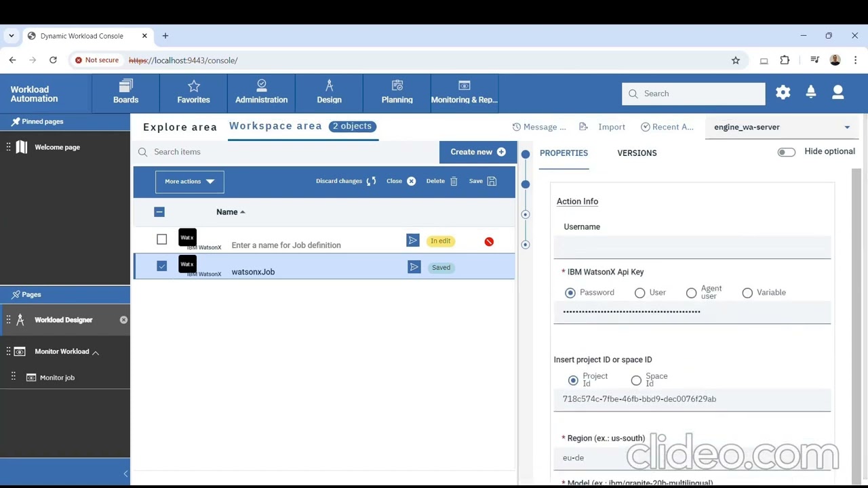Viewport: 868px width, 488px height.
Task: Switch to Explore area tab
Action: point(180,127)
